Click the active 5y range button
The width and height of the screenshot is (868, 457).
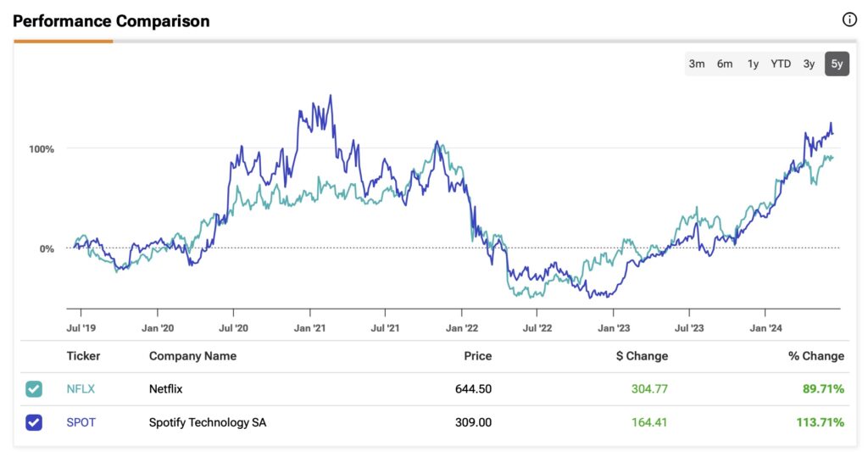tap(837, 64)
